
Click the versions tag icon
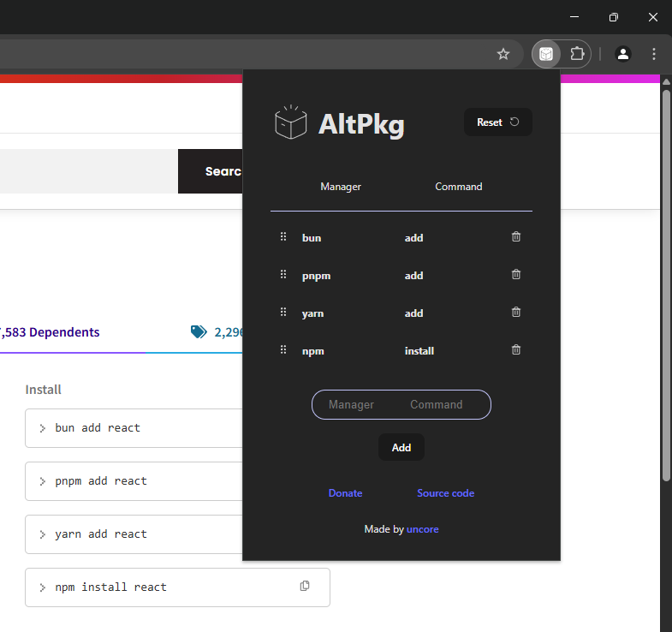pyautogui.click(x=199, y=331)
